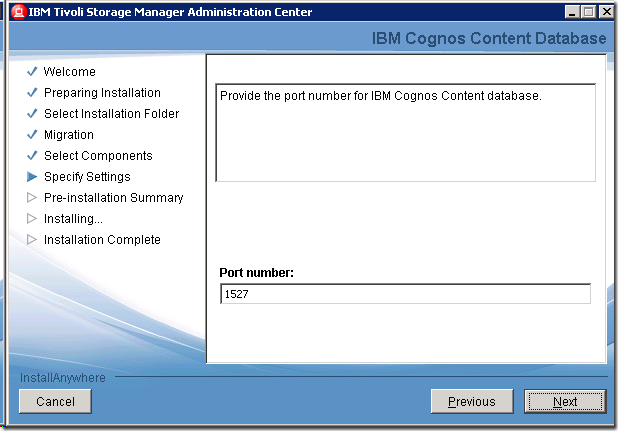Select the Specify Settings step label
618x431 pixels.
point(87,177)
